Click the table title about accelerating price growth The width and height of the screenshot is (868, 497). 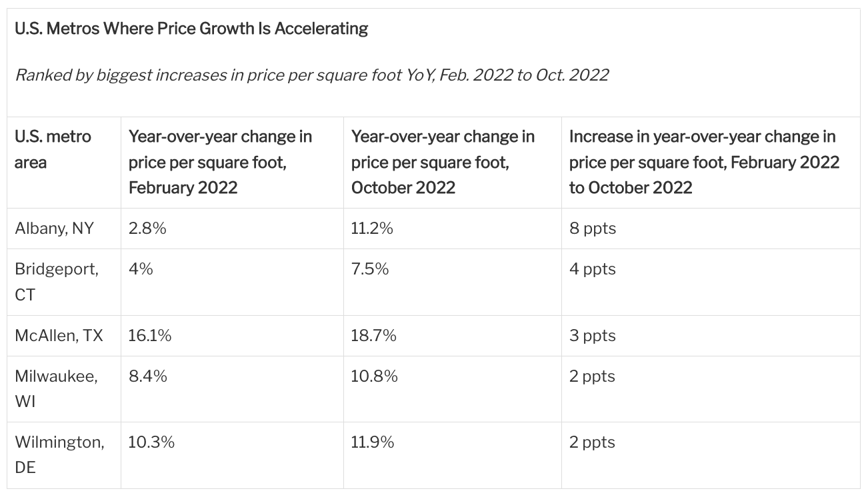coord(191,29)
